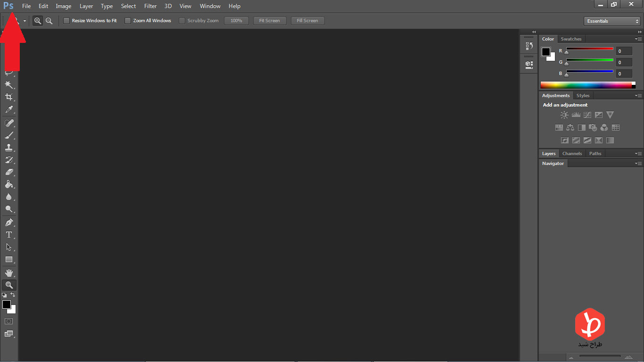
Task: Open the Color panel flyout menu
Action: pyautogui.click(x=638, y=39)
